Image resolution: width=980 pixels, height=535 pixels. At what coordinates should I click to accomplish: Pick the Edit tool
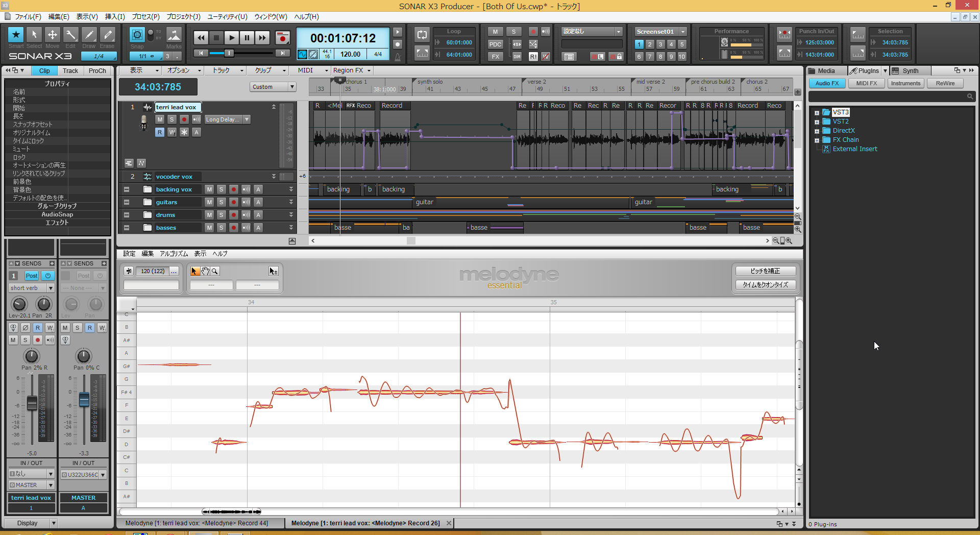pyautogui.click(x=71, y=35)
